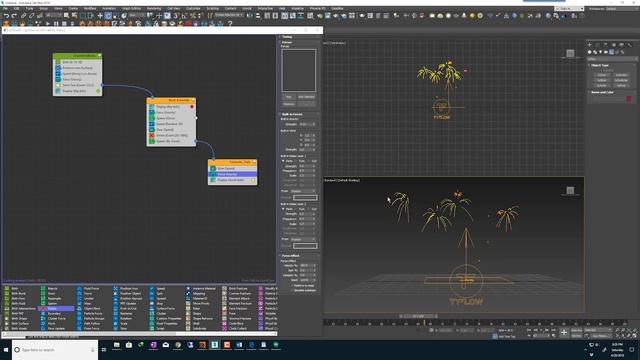
Task: Select Perlin radio for noise layer 1
Action: click(x=283, y=161)
